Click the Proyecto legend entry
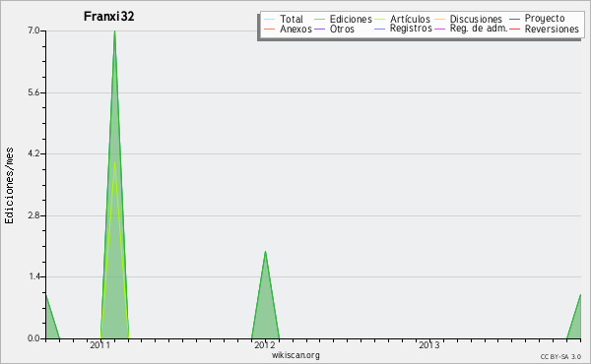 [537, 19]
